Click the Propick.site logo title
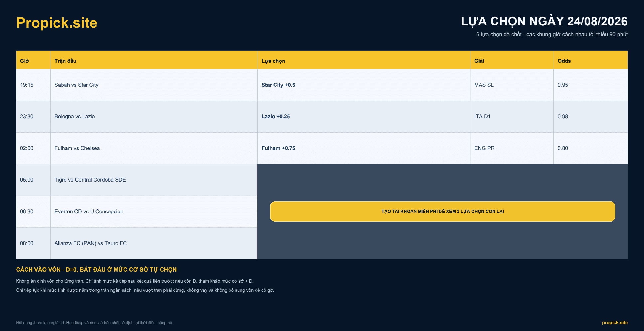The height and width of the screenshot is (331, 644). coord(57,23)
